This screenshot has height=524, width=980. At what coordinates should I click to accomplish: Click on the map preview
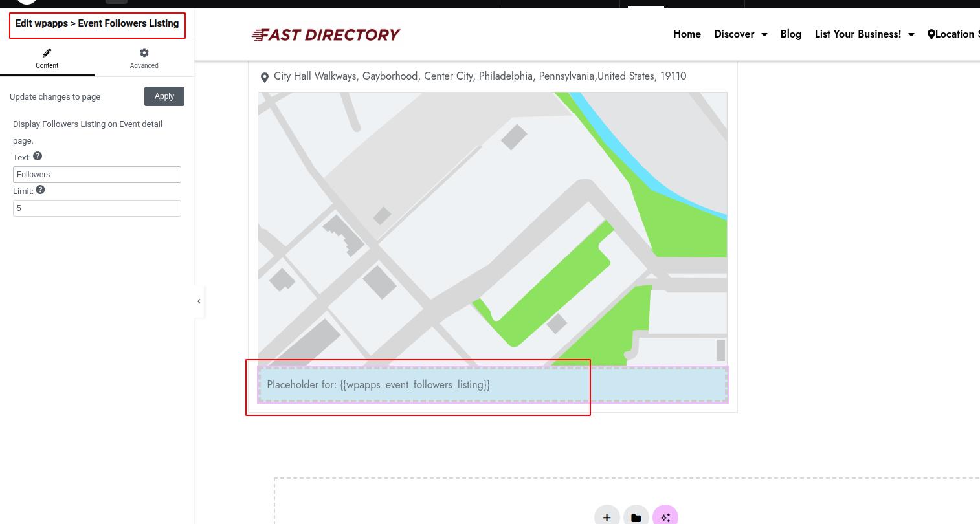pos(492,226)
